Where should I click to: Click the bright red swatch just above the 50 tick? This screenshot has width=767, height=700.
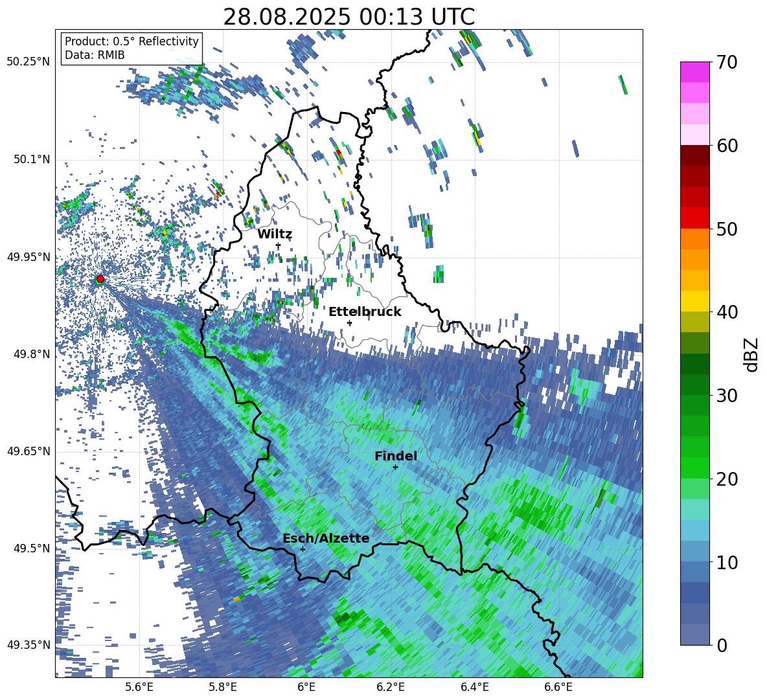point(694,218)
